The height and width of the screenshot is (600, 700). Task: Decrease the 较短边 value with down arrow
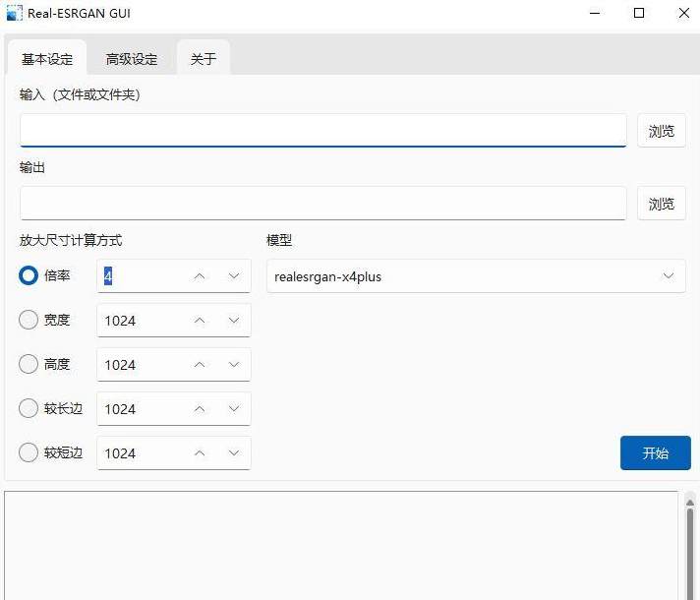pos(233,453)
